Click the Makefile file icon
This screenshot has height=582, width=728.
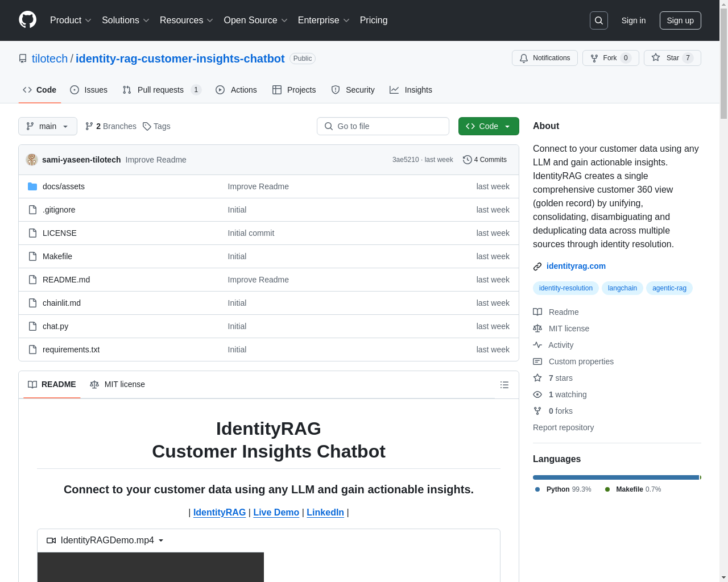[x=32, y=256]
